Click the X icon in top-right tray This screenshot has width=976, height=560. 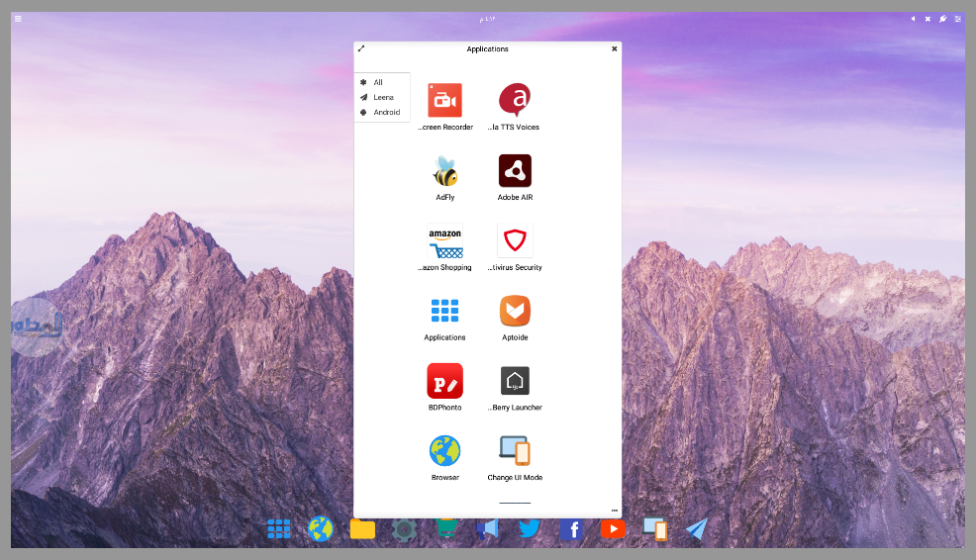pos(927,19)
